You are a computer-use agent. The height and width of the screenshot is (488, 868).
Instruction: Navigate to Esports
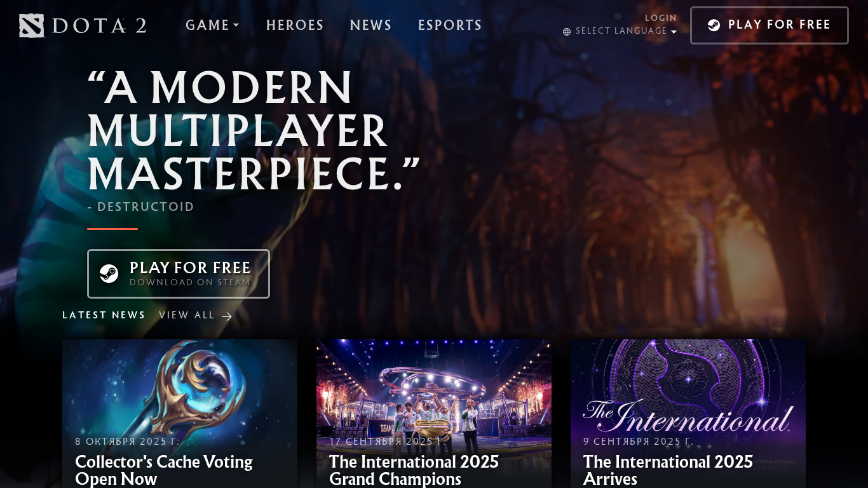pos(450,25)
